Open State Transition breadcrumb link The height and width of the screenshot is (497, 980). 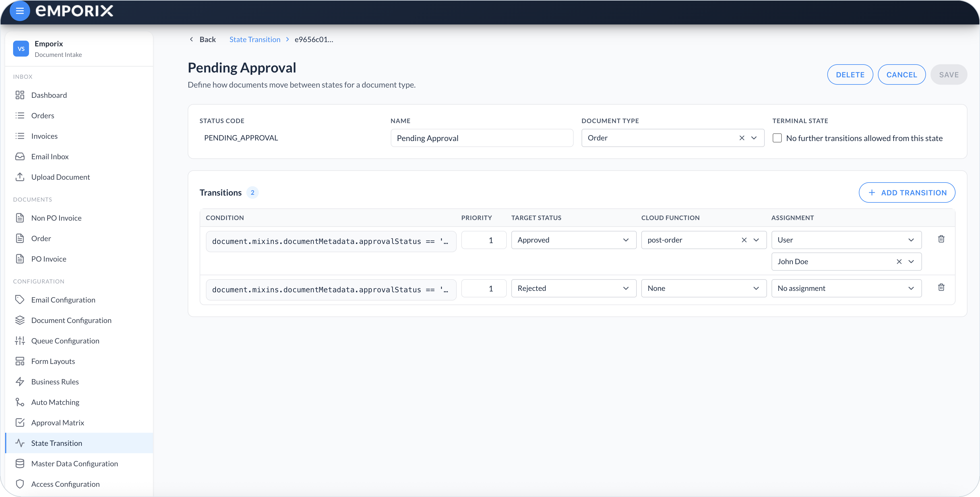coord(255,40)
